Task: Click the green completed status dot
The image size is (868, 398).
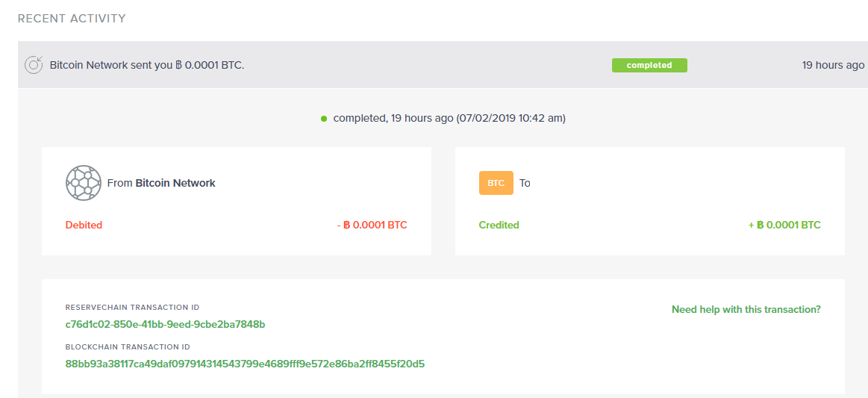Action: pyautogui.click(x=324, y=119)
